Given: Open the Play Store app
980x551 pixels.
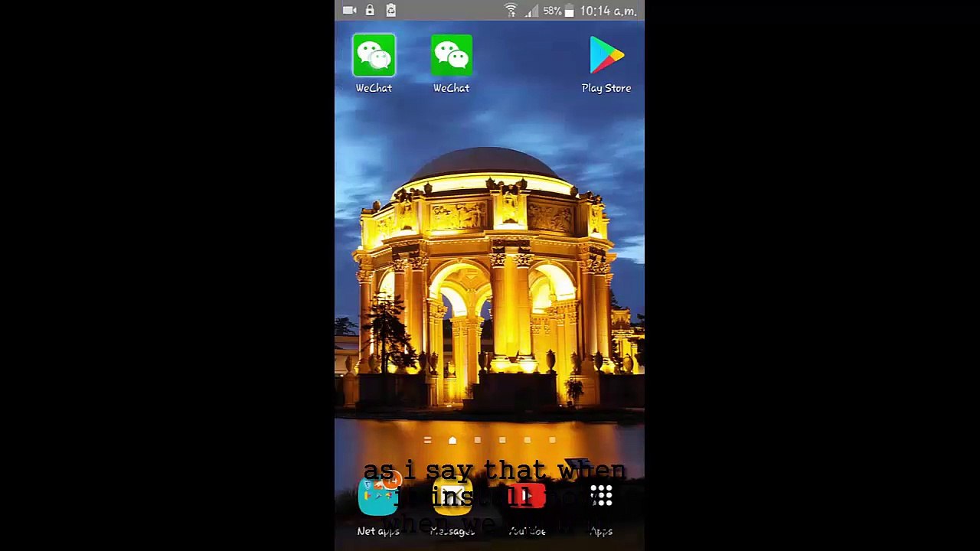Looking at the screenshot, I should 606,56.
